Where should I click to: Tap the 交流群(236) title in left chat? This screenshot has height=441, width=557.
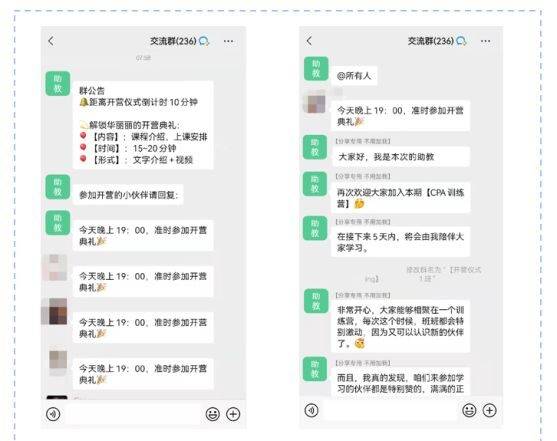click(173, 41)
